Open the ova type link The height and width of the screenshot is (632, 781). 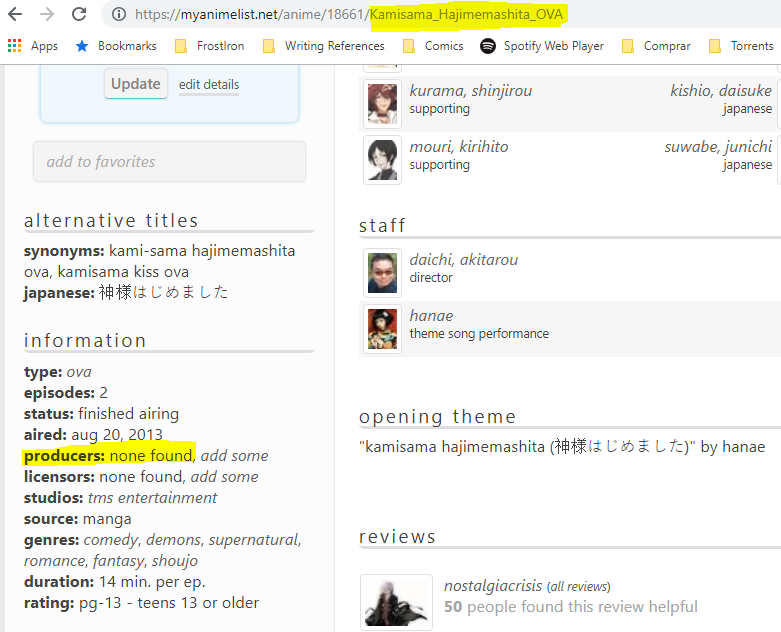[x=79, y=372]
